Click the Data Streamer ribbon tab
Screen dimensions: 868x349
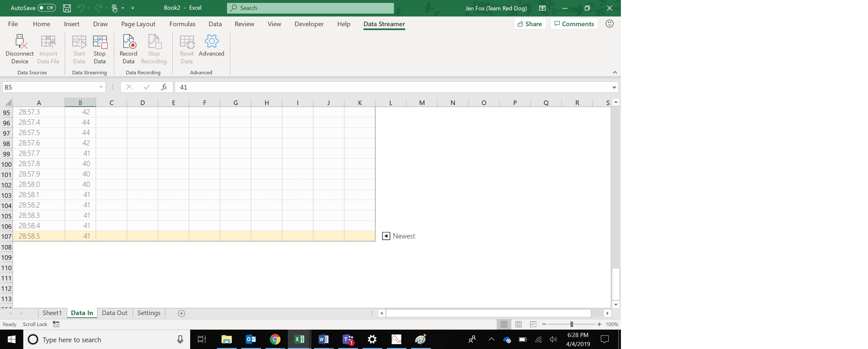384,24
